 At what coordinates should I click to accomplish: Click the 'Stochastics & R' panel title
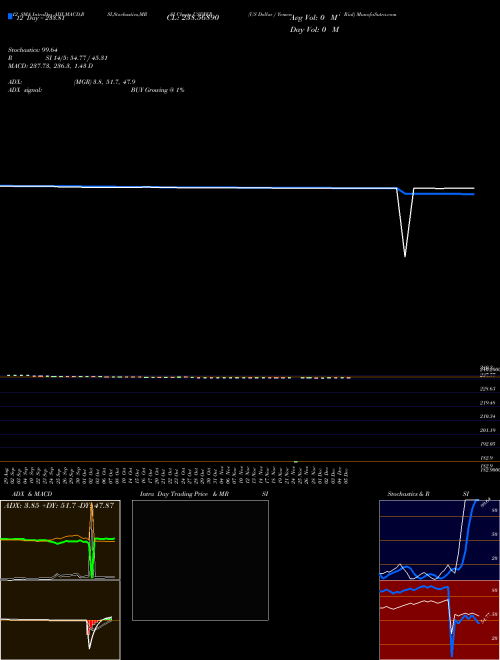pos(409,494)
